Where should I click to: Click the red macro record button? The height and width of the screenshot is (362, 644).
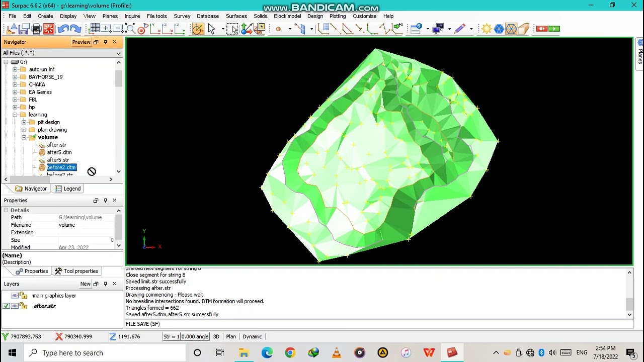[541, 29]
